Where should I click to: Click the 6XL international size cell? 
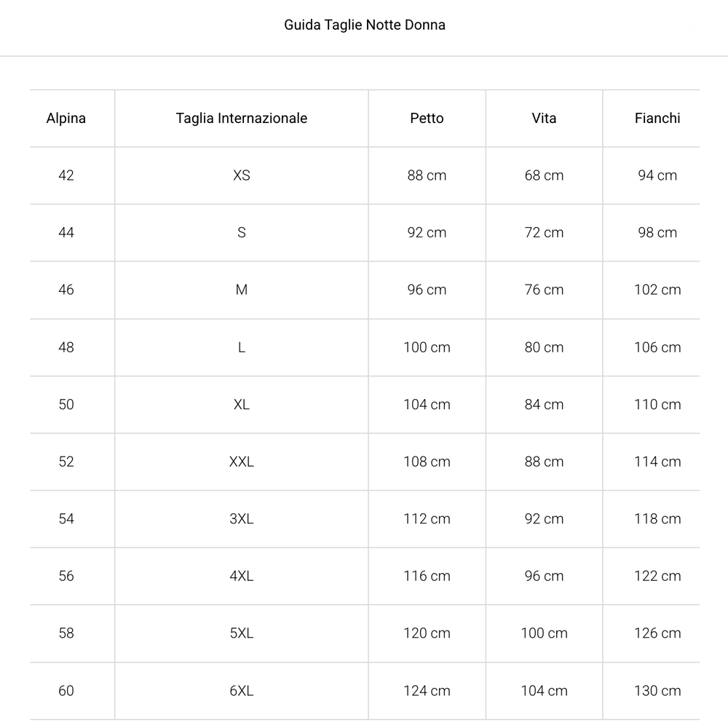(242, 691)
